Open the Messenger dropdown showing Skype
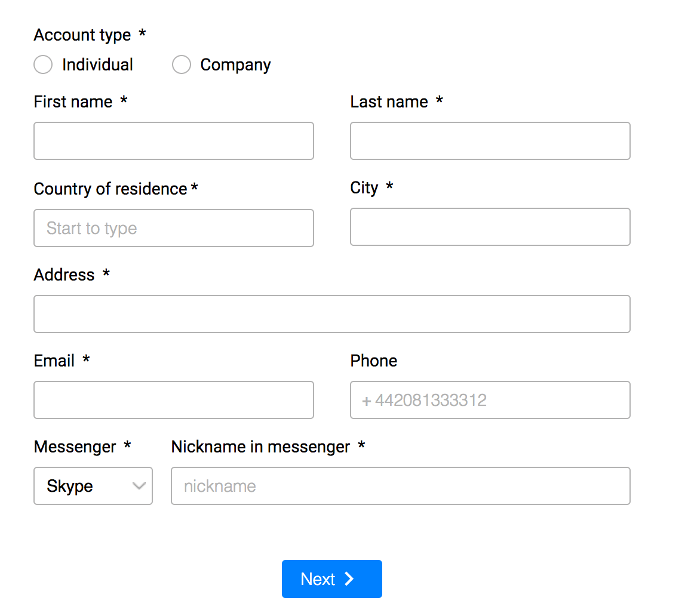Image resolution: width=688 pixels, height=616 pixels. pyautogui.click(x=84, y=486)
